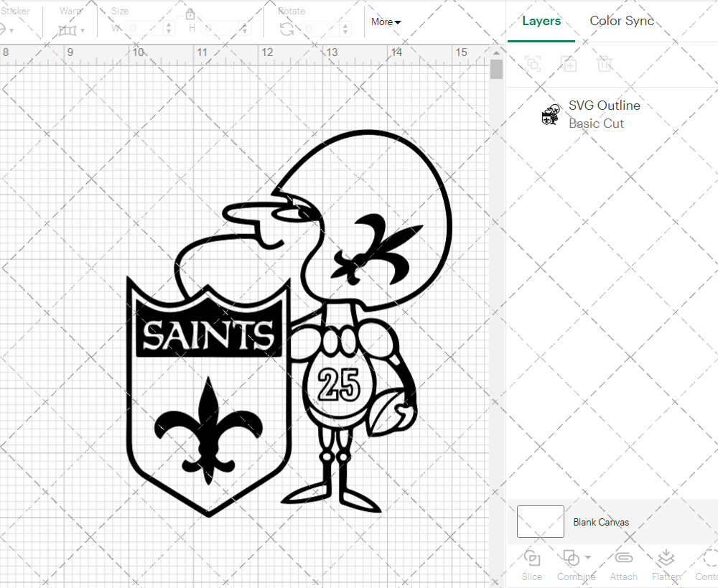Click the Duplicate layer icon
The width and height of the screenshot is (718, 588).
pos(569,64)
